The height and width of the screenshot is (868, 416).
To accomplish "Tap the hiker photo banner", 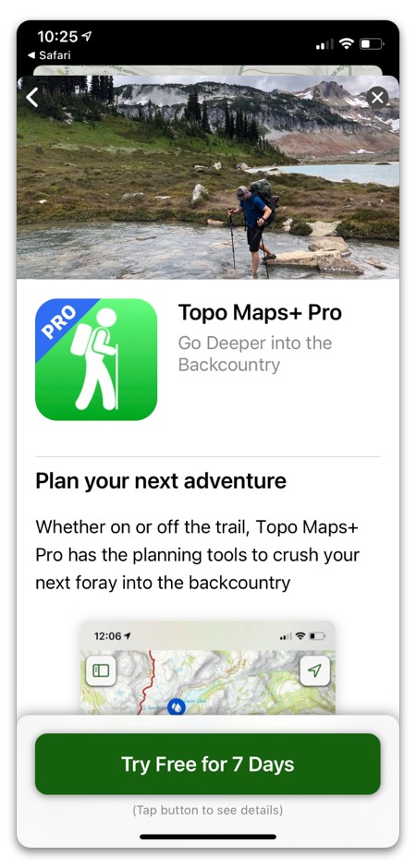I will (x=208, y=177).
